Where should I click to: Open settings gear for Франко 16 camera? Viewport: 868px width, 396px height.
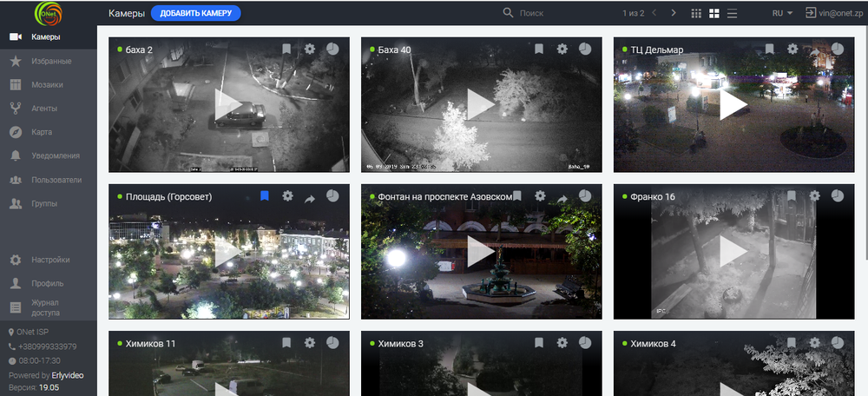click(x=814, y=196)
